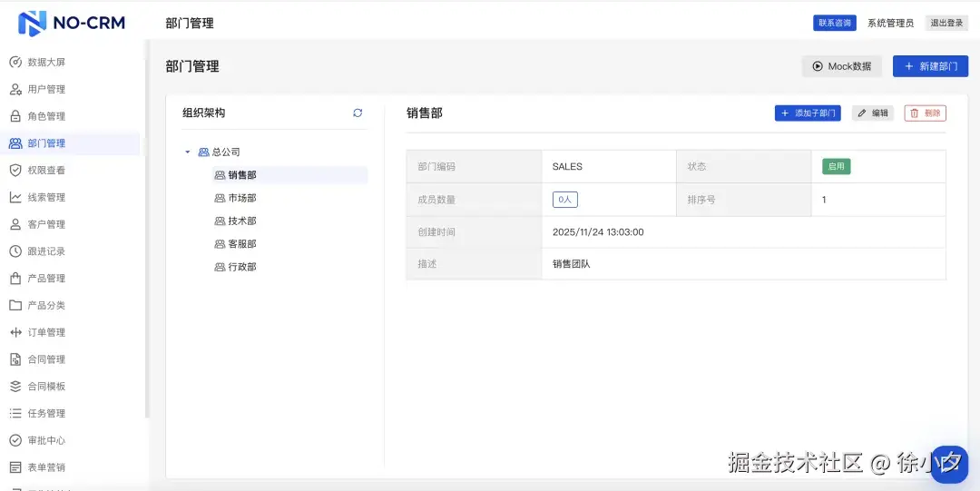Click the 新建部门 button

click(x=930, y=66)
